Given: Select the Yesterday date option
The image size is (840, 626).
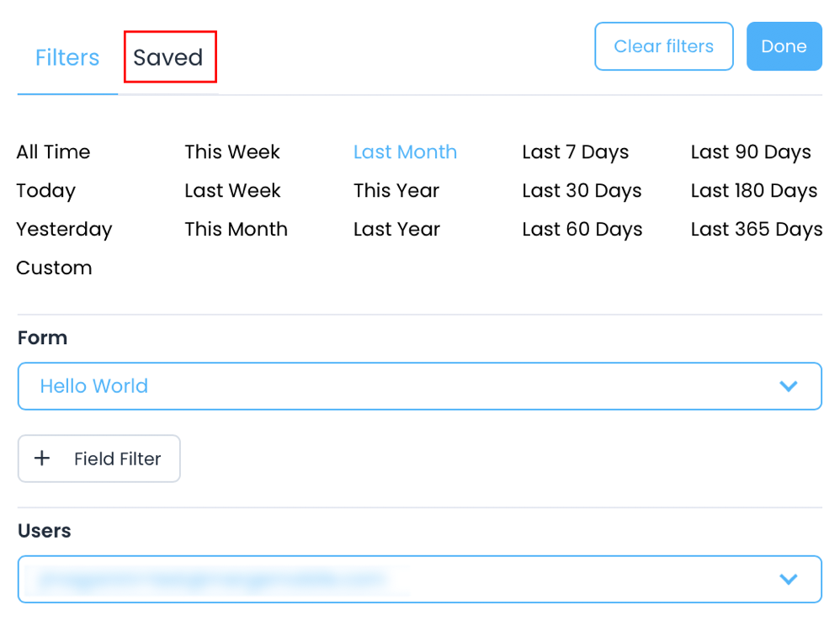Looking at the screenshot, I should [64, 229].
